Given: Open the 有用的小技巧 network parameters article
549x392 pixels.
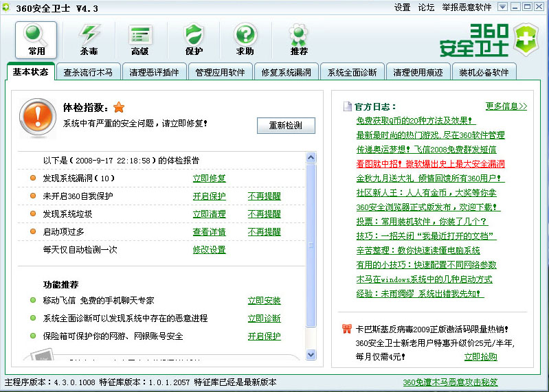Looking at the screenshot, I should tap(427, 265).
